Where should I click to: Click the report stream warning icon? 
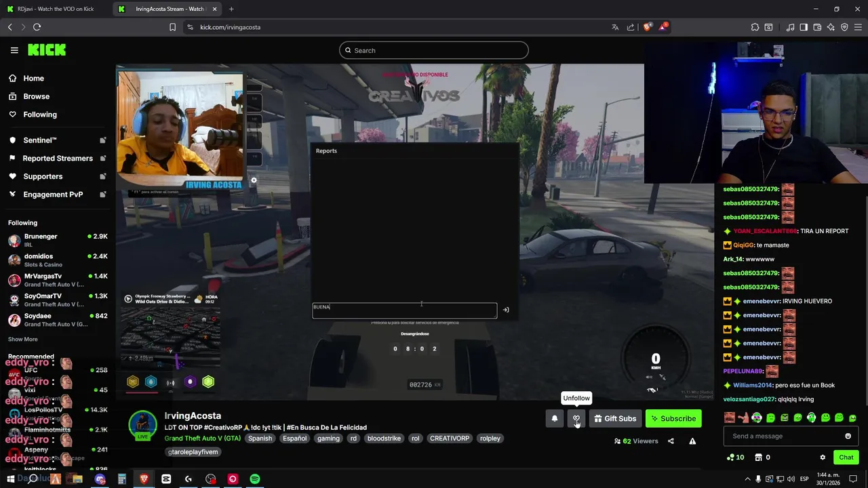pyautogui.click(x=692, y=441)
